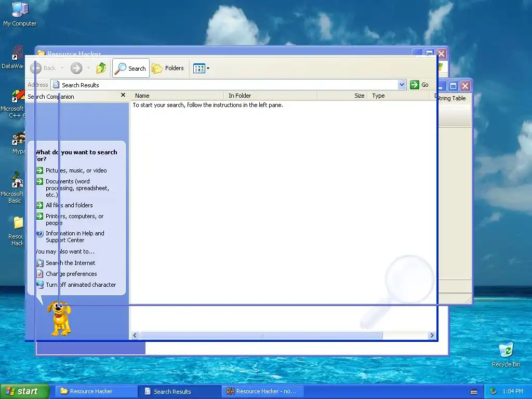Image resolution: width=532 pixels, height=399 pixels.
Task: Switch to Resource Hacker folder taskbar item
Action: (96, 391)
